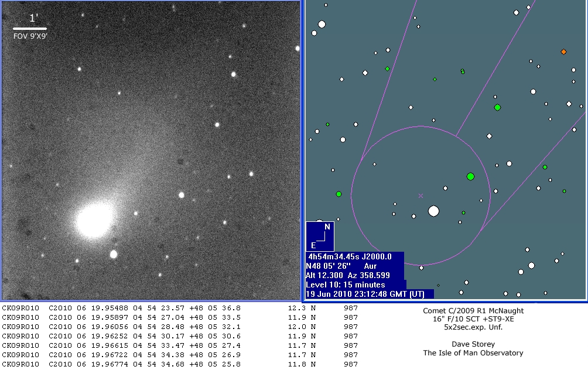Click the "Alt 12.300 Az 358.599" line
Image resolution: width=588 pixels, height=370 pixels.
tap(348, 275)
